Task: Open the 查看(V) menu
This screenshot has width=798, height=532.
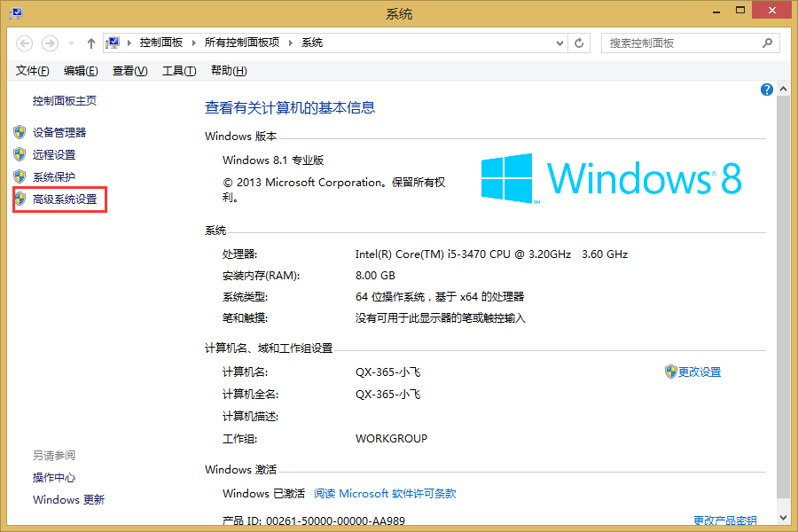Action: 129,71
